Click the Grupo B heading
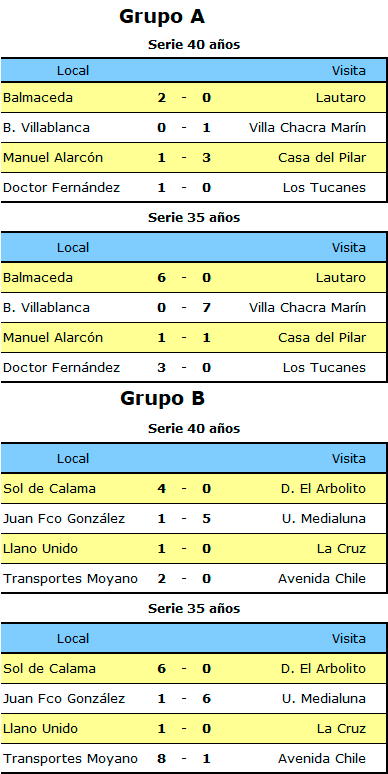388x774 pixels. tap(162, 399)
